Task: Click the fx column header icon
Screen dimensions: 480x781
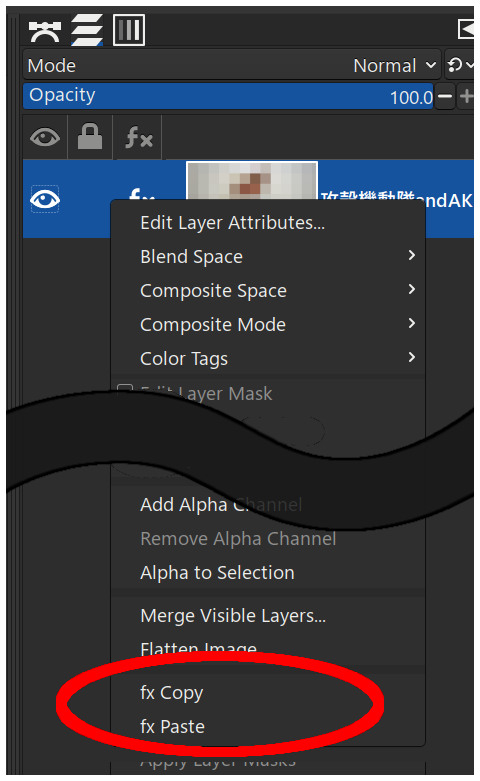Action: pos(138,137)
